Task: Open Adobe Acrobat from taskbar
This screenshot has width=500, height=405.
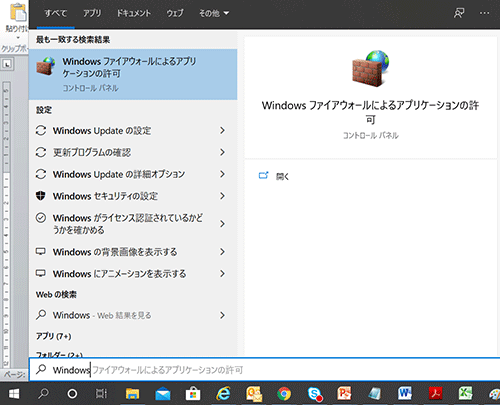Action: (x=435, y=394)
